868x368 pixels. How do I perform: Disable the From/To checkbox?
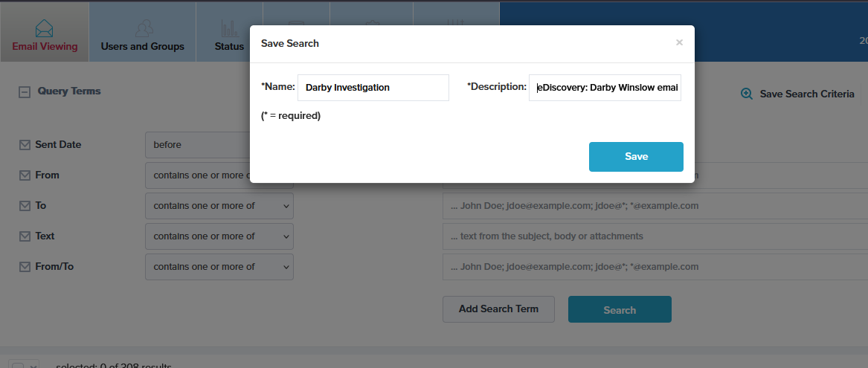(x=25, y=267)
